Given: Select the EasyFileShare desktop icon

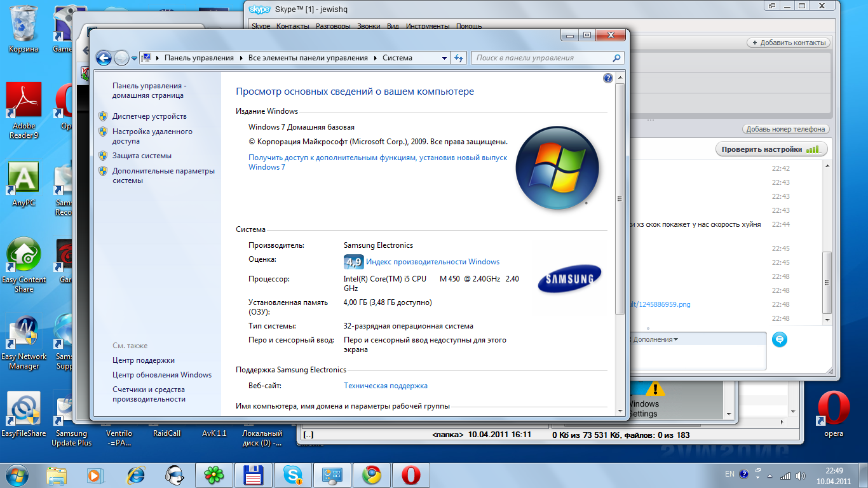Looking at the screenshot, I should coord(24,415).
